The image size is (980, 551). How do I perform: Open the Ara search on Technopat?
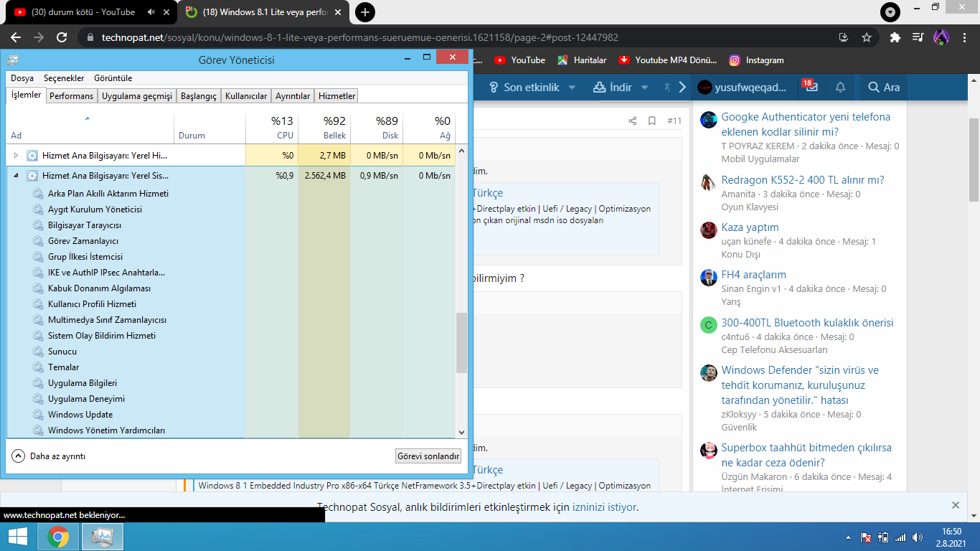tap(883, 88)
